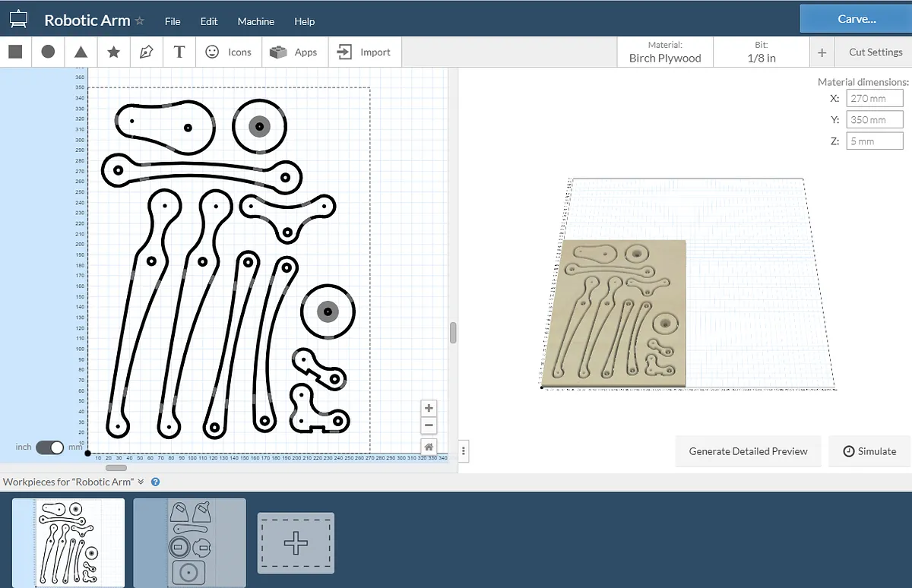The image size is (912, 588).
Task: Open the Material Birch Plywood selector
Action: click(x=665, y=52)
